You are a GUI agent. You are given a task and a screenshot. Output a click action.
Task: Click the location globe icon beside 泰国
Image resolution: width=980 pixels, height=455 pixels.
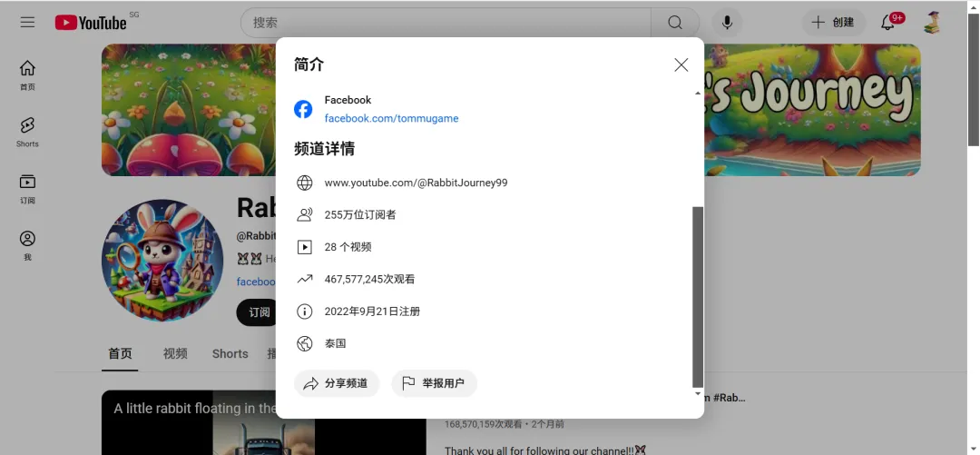click(x=304, y=343)
